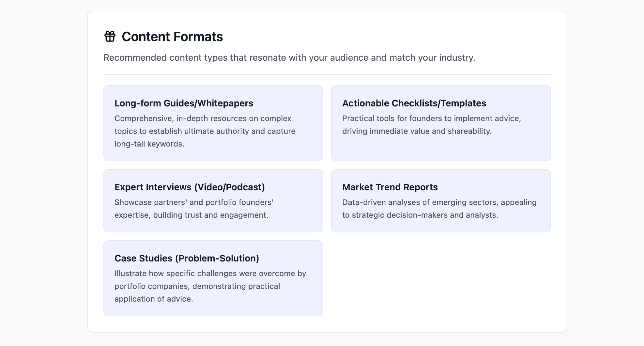Open the Long-form Guides/Whitepapers card title
This screenshot has height=346, width=644.
pyautogui.click(x=184, y=103)
